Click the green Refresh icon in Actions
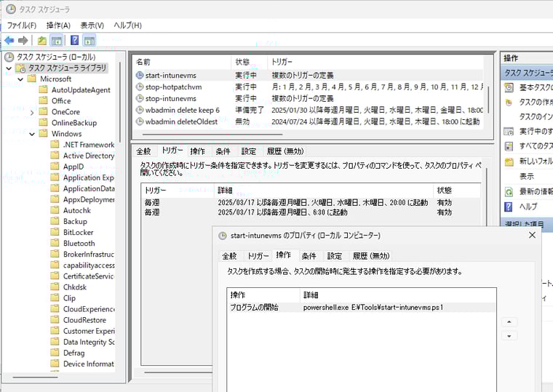The height and width of the screenshot is (392, 553). [x=509, y=192]
